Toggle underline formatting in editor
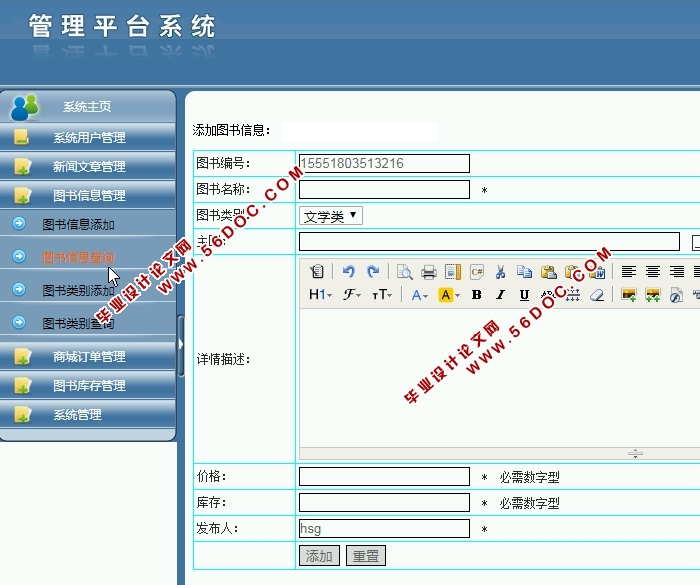This screenshot has height=585, width=700. coord(524,295)
